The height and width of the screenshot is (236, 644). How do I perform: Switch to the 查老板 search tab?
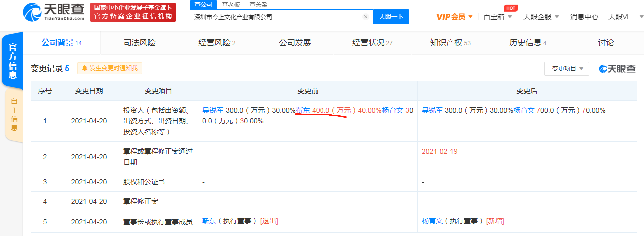(231, 4)
